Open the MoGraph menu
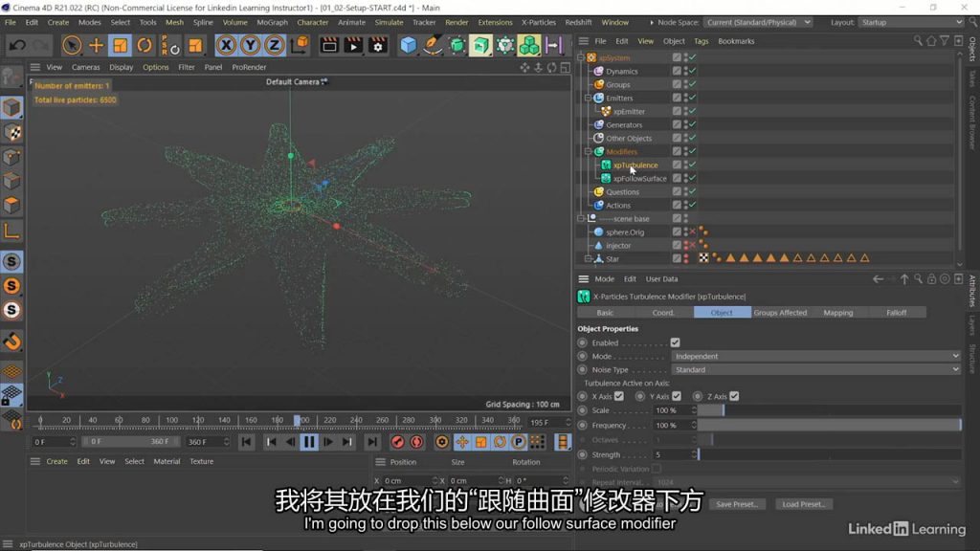The height and width of the screenshot is (551, 980). (x=273, y=23)
